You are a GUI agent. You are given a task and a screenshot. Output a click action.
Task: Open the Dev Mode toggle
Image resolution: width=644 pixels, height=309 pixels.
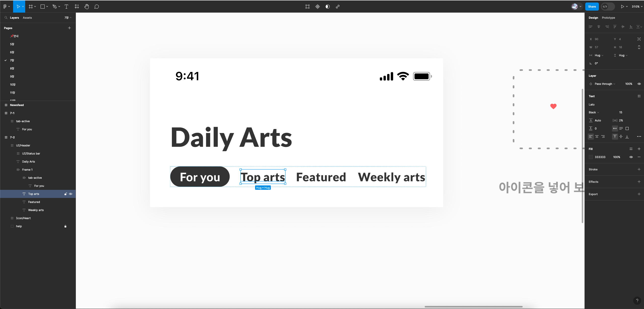608,7
